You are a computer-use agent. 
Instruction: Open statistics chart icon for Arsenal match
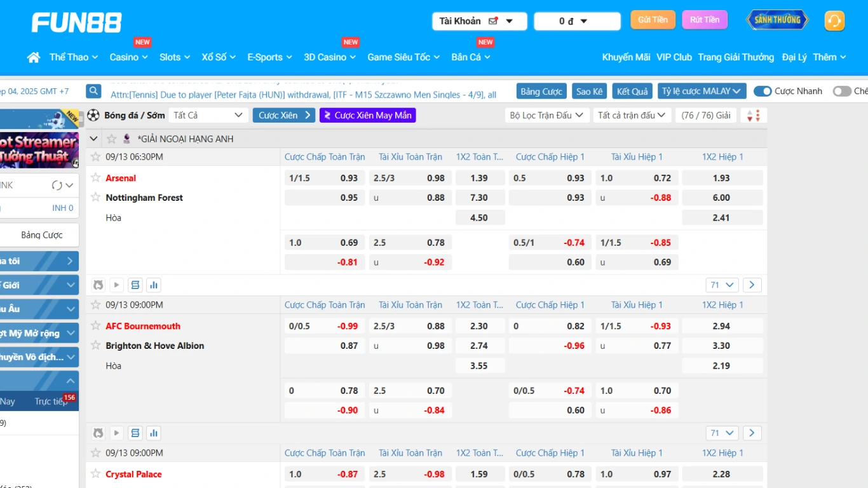pos(153,285)
